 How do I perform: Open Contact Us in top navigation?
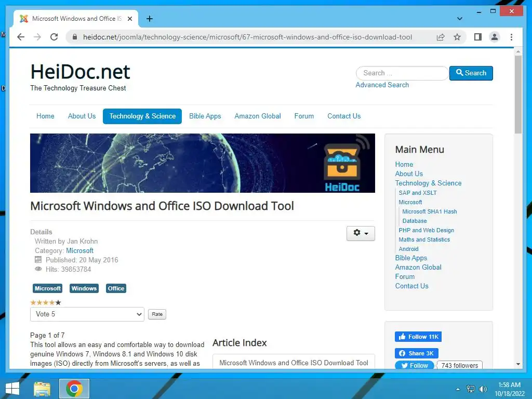pyautogui.click(x=344, y=116)
